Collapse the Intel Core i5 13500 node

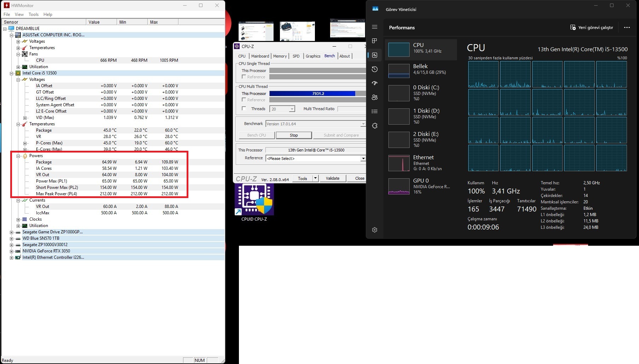[x=11, y=73]
